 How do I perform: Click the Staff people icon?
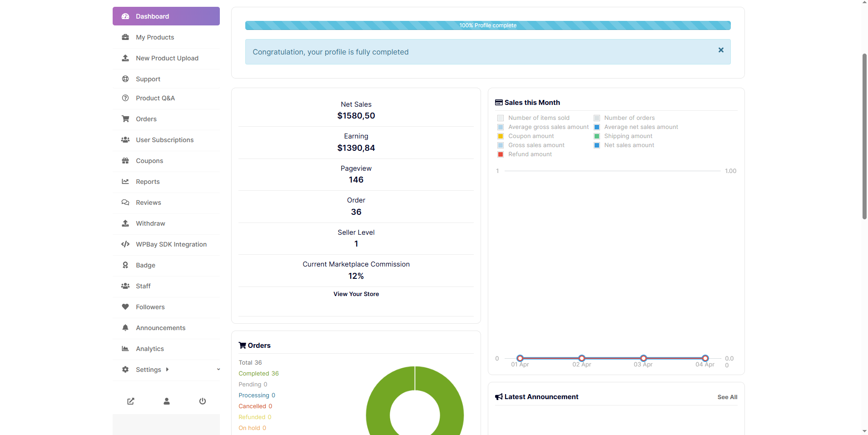click(x=125, y=286)
